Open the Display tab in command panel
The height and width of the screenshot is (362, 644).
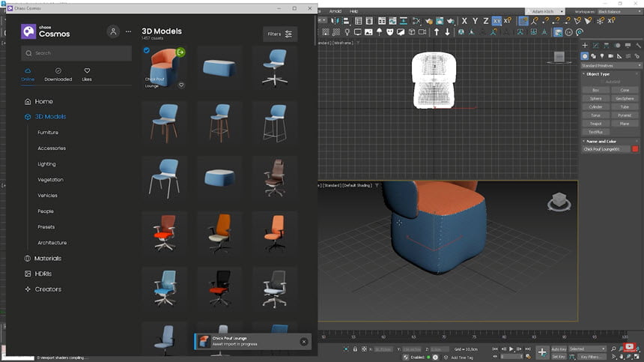(x=628, y=45)
